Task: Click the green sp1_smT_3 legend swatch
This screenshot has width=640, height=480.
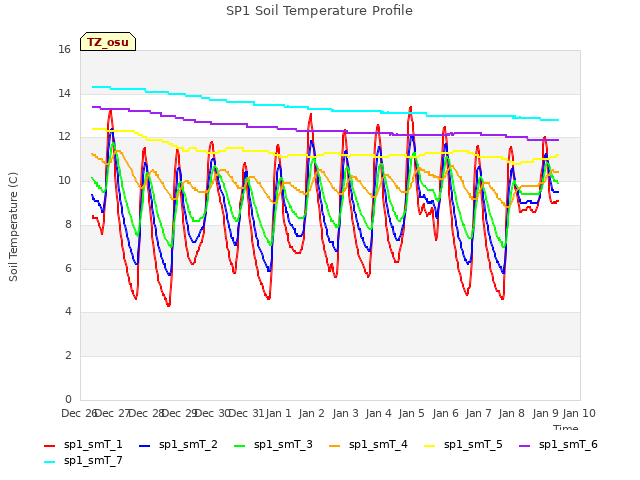Action: pos(240,446)
